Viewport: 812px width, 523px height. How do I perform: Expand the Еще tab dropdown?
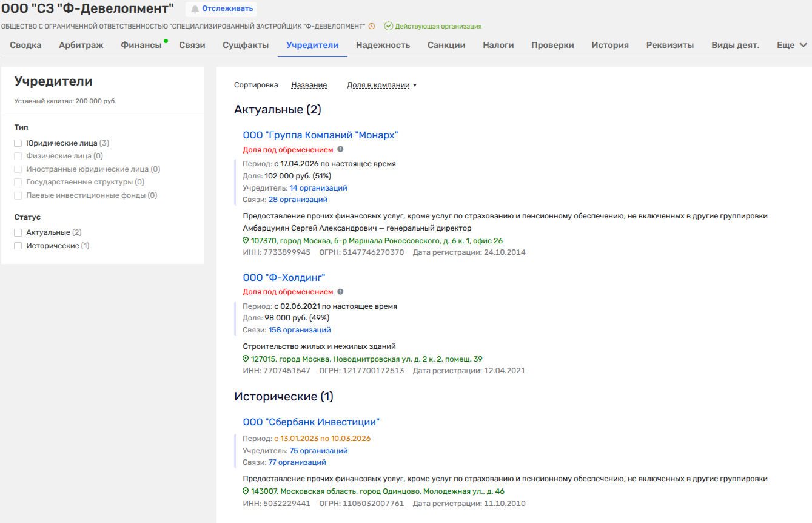[791, 45]
